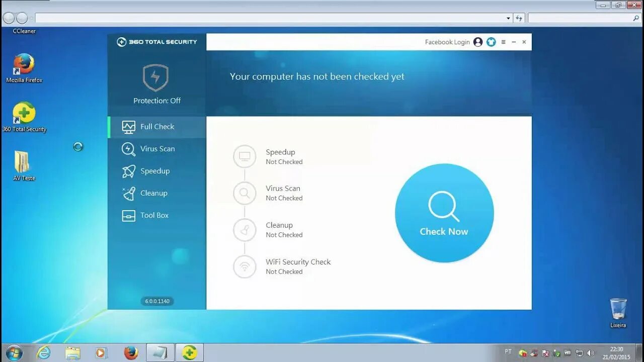
Task: Open File Explorer from taskbar
Action: pyautogui.click(x=73, y=353)
